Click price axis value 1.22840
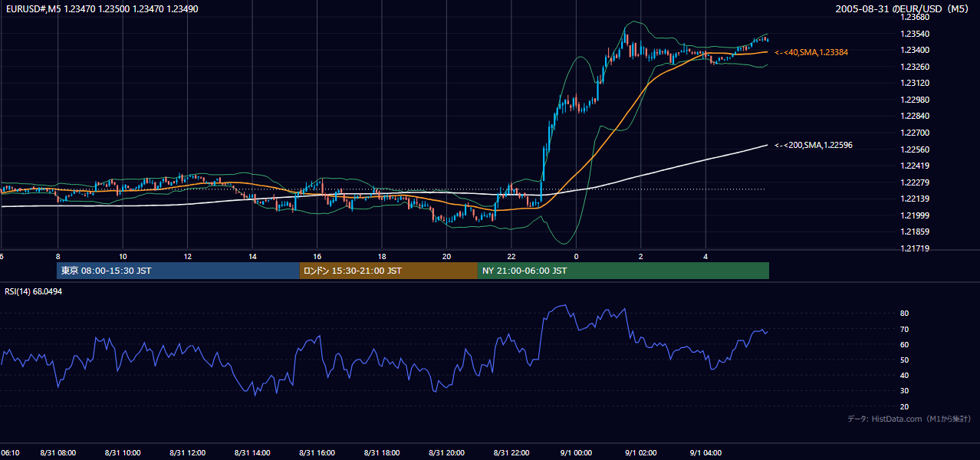The image size is (980, 460). coord(914,116)
